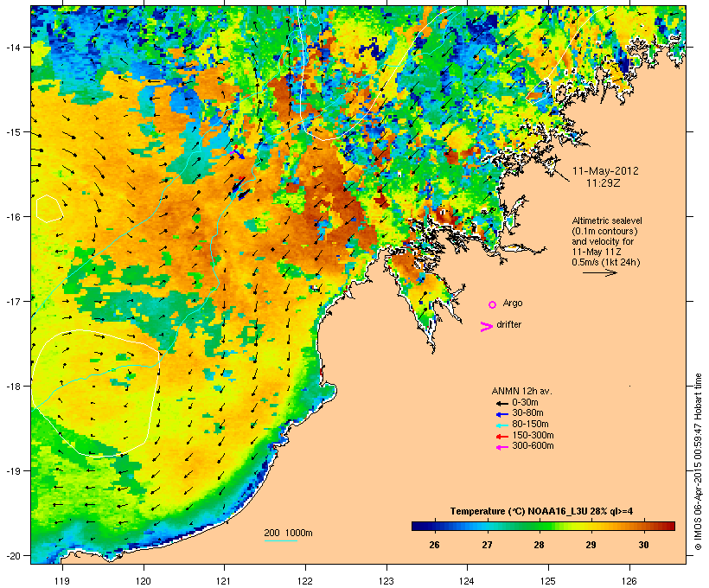Click the latitude axis label -14

point(12,47)
